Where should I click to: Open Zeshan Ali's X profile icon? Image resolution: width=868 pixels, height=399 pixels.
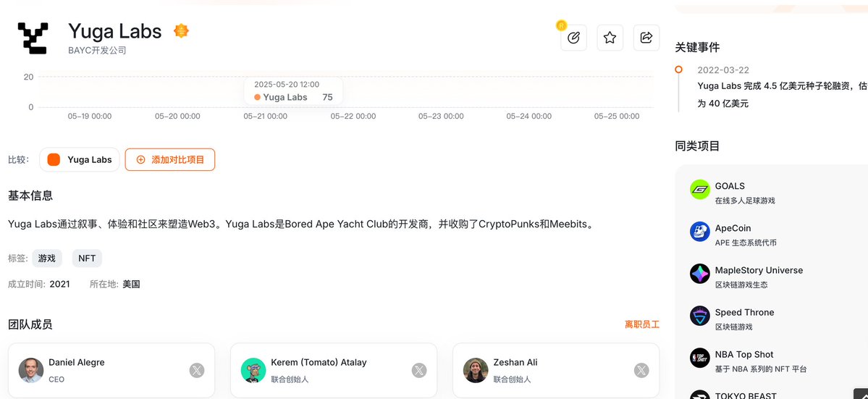pyautogui.click(x=641, y=370)
